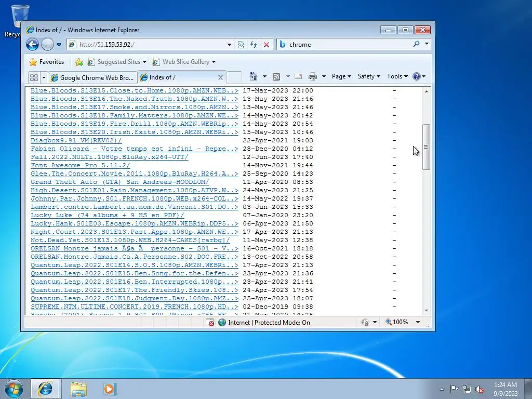532x399 pixels.
Task: Expand the status bar security dropdown arrow
Action: point(375,322)
